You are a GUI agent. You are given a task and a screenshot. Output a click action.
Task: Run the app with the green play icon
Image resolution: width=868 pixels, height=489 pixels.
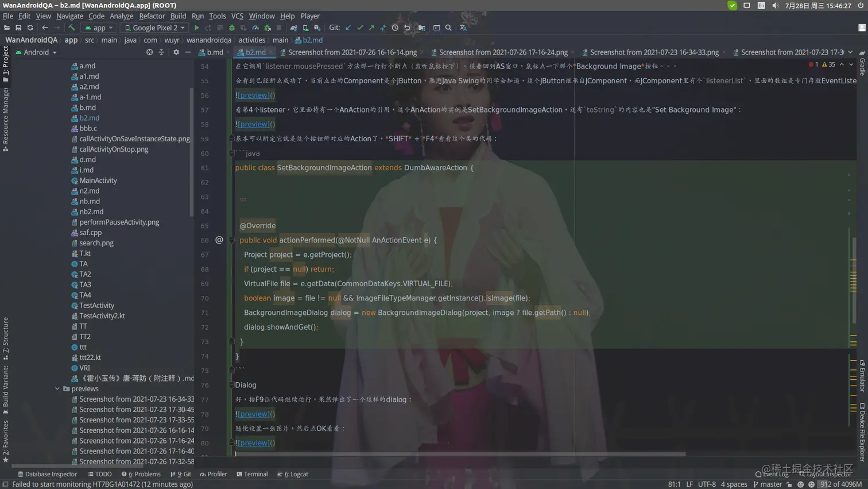[x=197, y=28]
